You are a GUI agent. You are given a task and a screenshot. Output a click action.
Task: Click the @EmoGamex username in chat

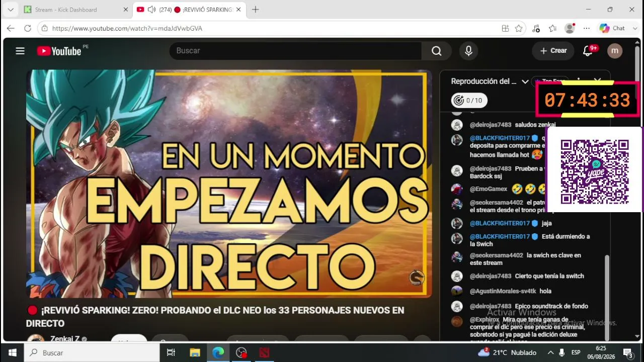tap(489, 189)
